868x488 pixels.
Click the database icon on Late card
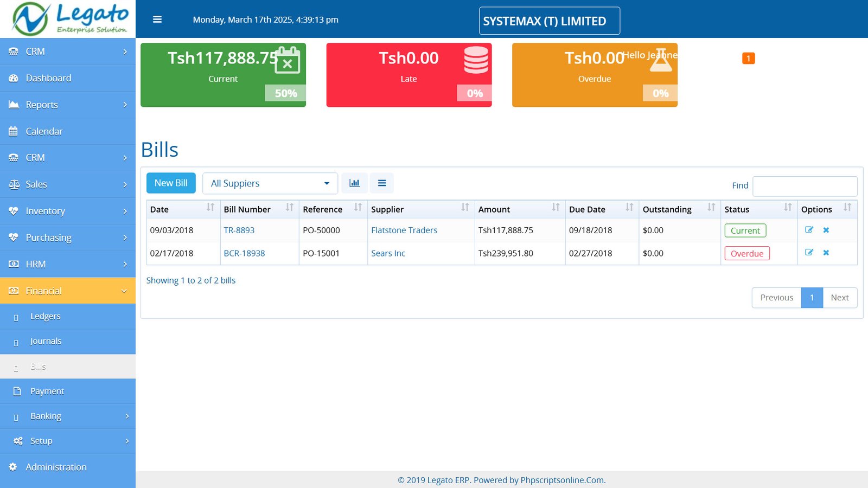click(x=476, y=60)
